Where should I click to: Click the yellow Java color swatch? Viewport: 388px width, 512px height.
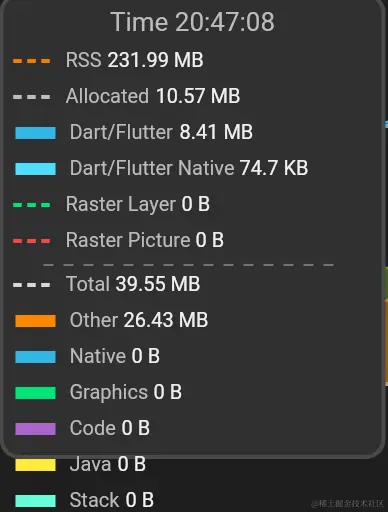[x=35, y=465]
